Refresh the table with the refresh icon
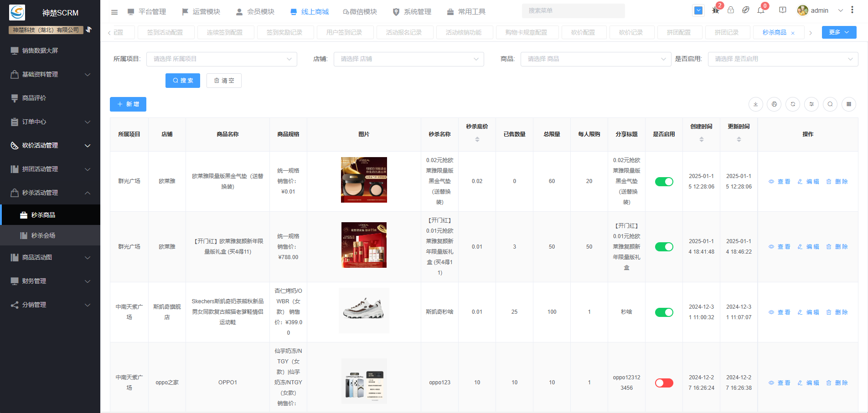868x413 pixels. click(x=793, y=104)
